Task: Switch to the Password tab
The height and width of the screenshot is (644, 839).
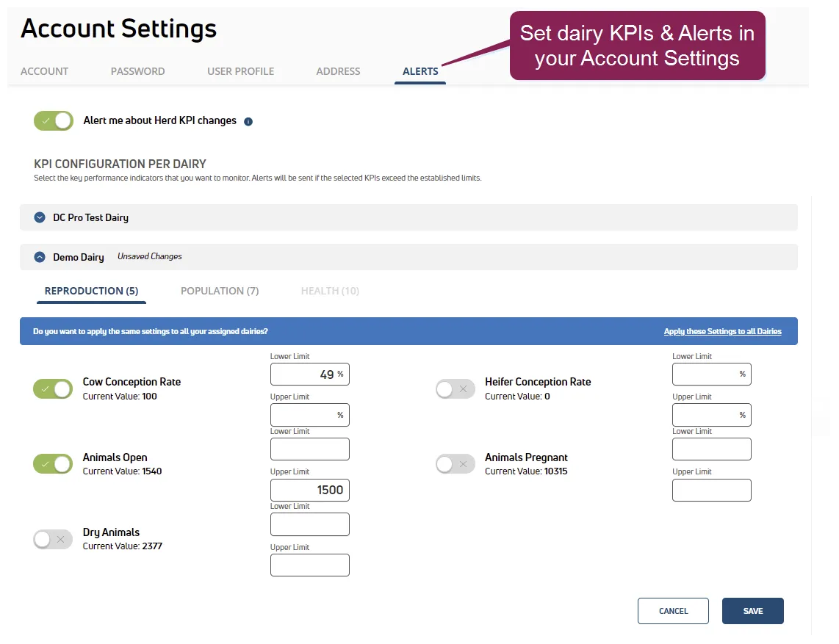Action: (x=137, y=71)
